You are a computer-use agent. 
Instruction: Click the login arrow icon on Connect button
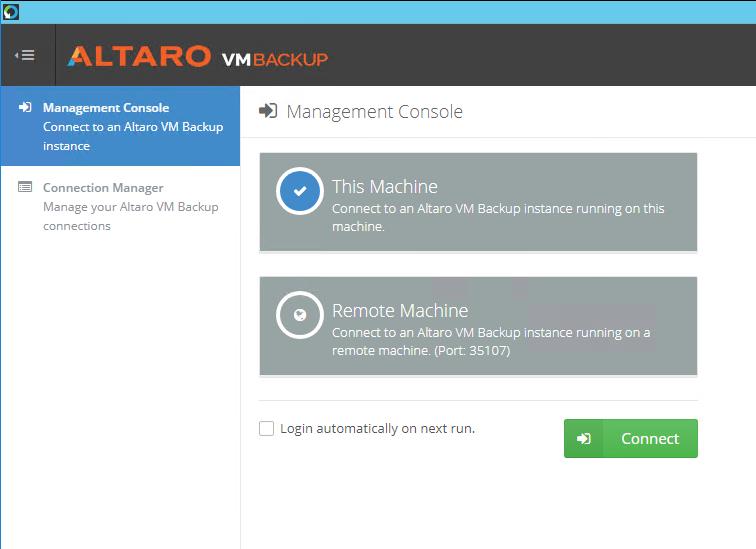[x=583, y=438]
